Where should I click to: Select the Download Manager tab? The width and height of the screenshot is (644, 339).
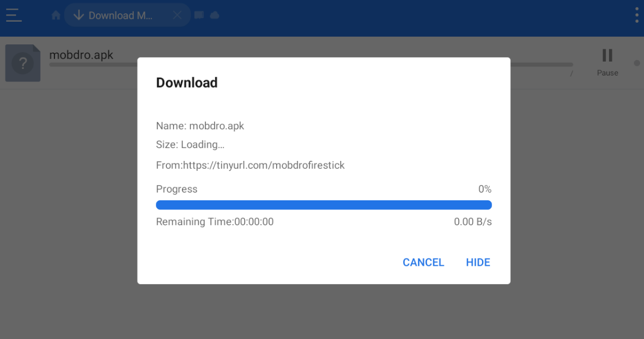[x=128, y=15]
